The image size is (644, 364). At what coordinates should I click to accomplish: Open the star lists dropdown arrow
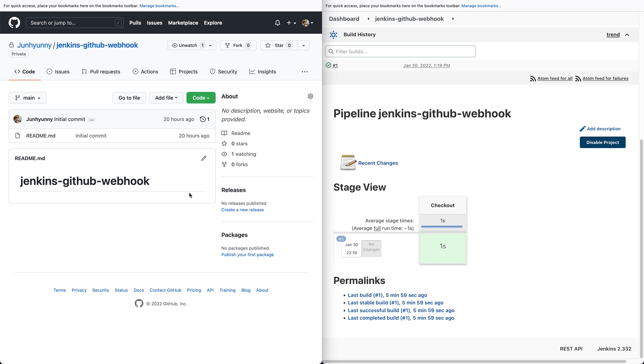(304, 45)
